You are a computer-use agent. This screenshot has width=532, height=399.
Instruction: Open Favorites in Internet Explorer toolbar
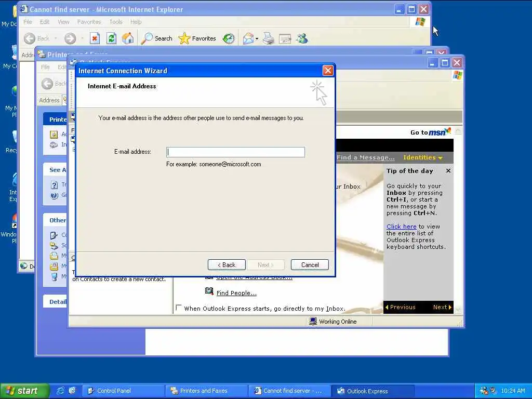[197, 38]
